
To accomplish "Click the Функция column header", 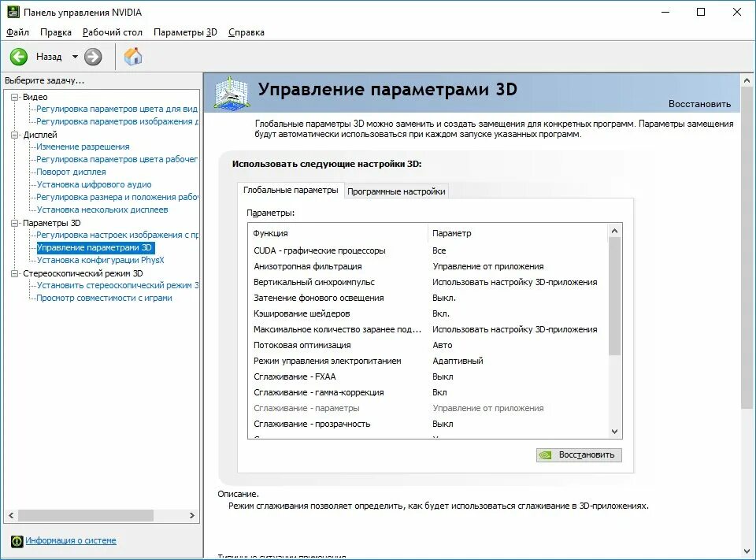I will click(338, 233).
